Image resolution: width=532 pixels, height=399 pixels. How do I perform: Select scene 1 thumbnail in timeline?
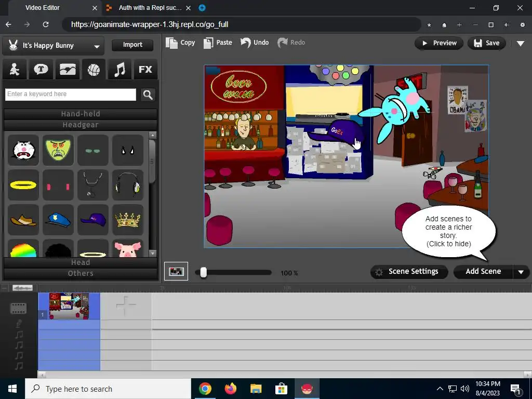(69, 306)
